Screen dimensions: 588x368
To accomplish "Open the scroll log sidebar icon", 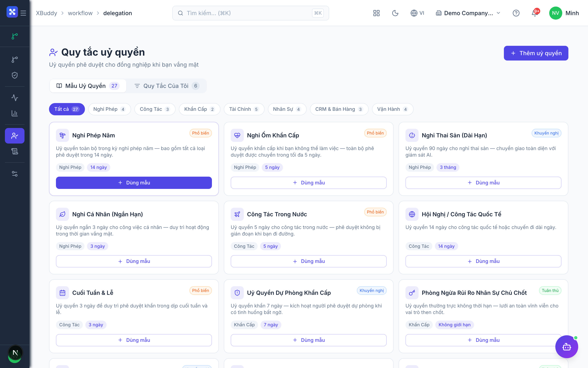I will click(x=14, y=151).
